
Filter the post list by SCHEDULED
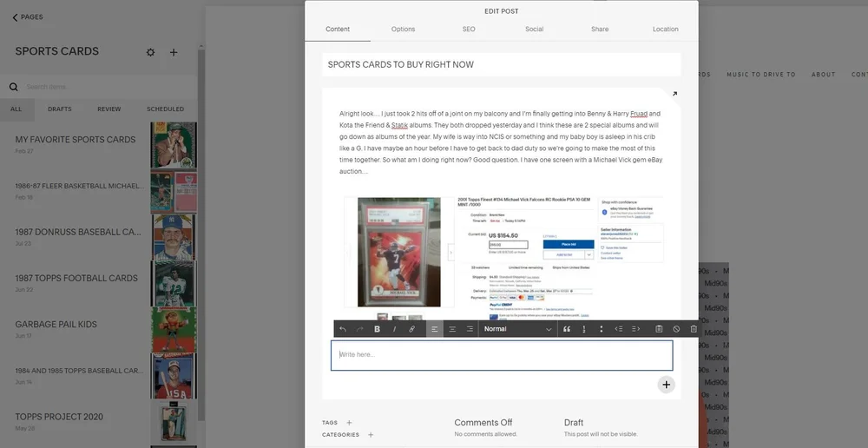pos(166,109)
